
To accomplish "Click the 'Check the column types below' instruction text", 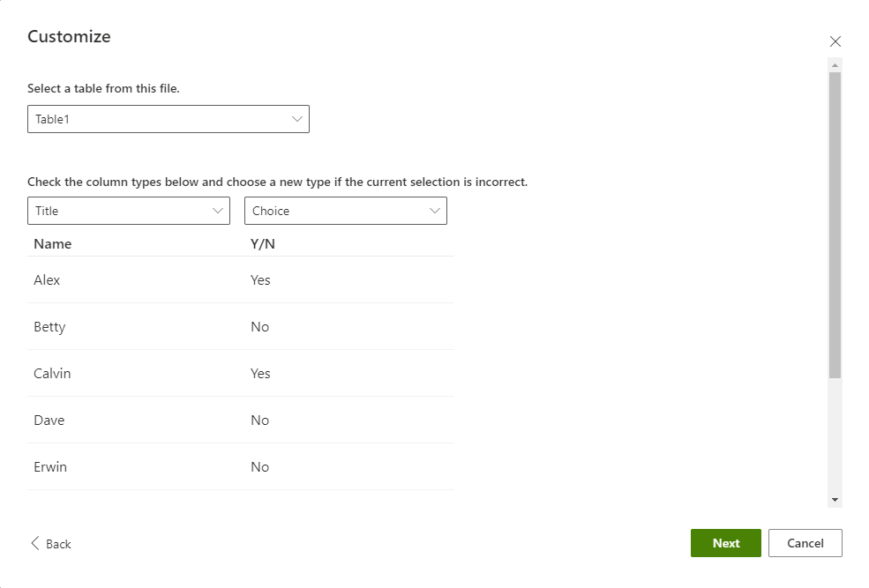I will click(x=277, y=182).
